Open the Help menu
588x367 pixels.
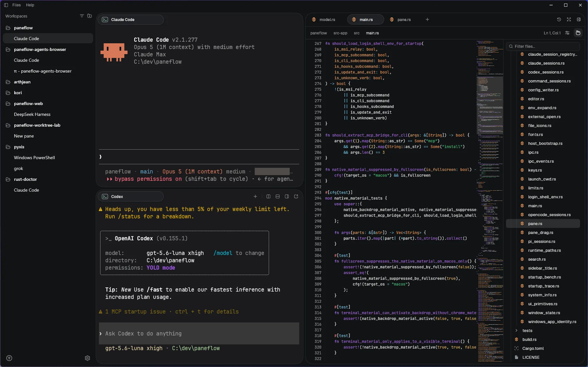click(30, 5)
